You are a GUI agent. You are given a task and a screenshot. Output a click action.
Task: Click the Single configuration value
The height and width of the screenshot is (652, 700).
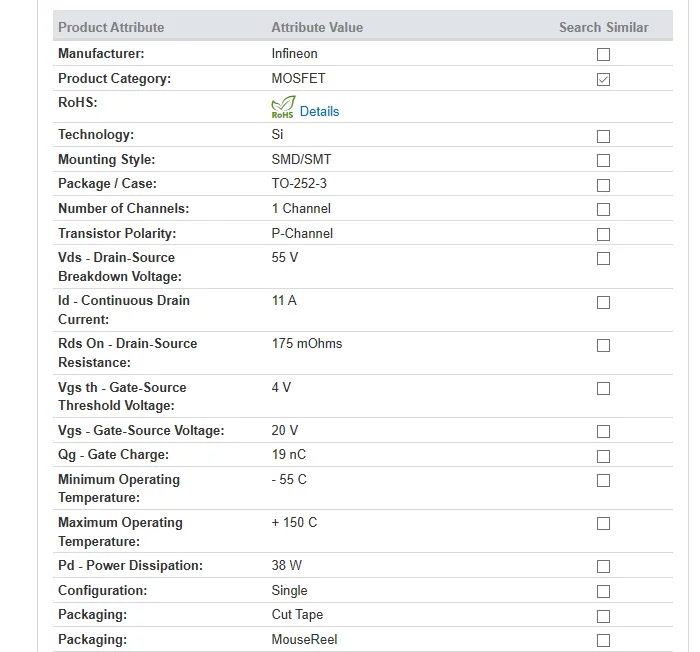point(289,590)
